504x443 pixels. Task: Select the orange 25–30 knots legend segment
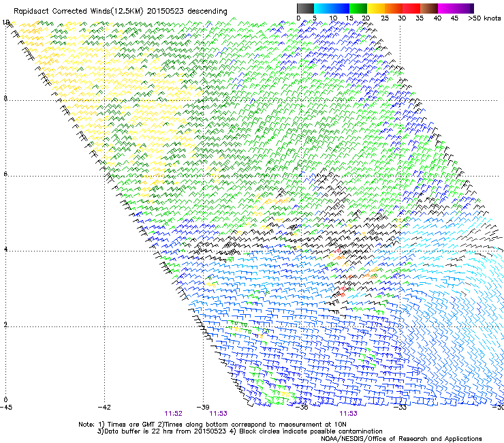click(x=394, y=8)
